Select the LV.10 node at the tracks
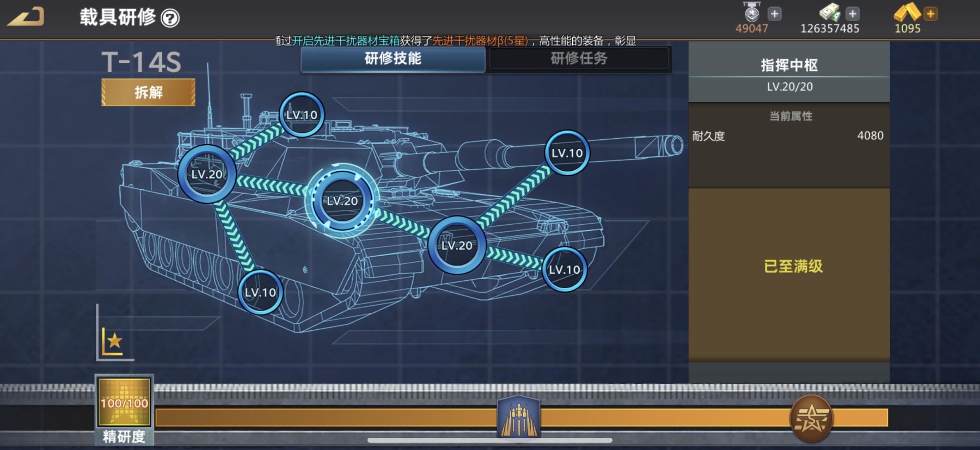Image resolution: width=980 pixels, height=450 pixels. click(260, 292)
